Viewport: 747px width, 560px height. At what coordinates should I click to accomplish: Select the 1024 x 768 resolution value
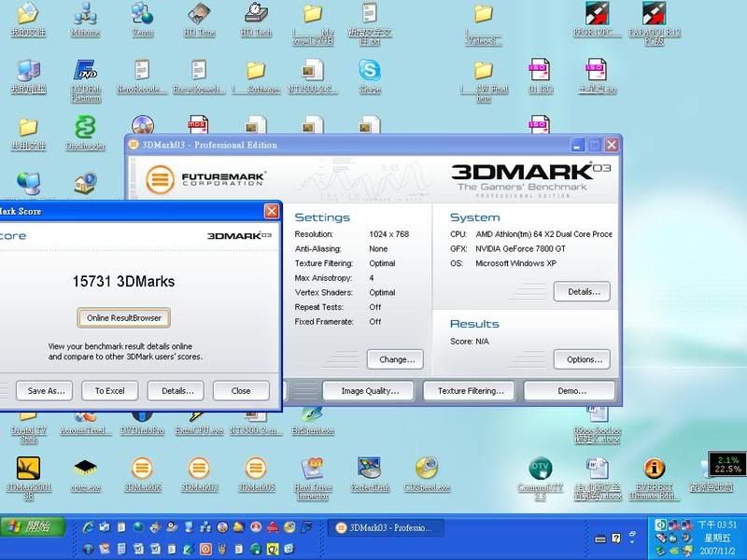pyautogui.click(x=388, y=234)
